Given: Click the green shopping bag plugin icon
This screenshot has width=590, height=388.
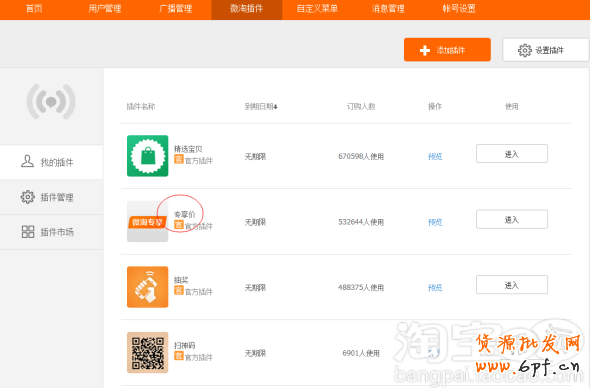Looking at the screenshot, I should click(x=148, y=156).
